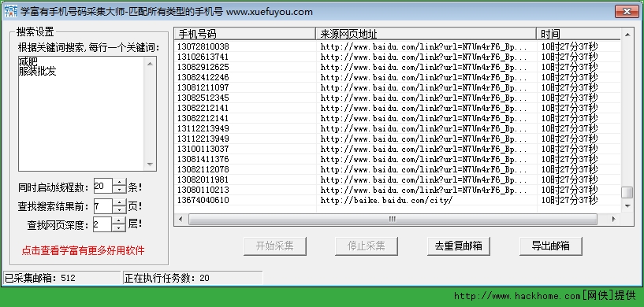
Task: Select row with phone number 13081211097
Action: click(397, 87)
